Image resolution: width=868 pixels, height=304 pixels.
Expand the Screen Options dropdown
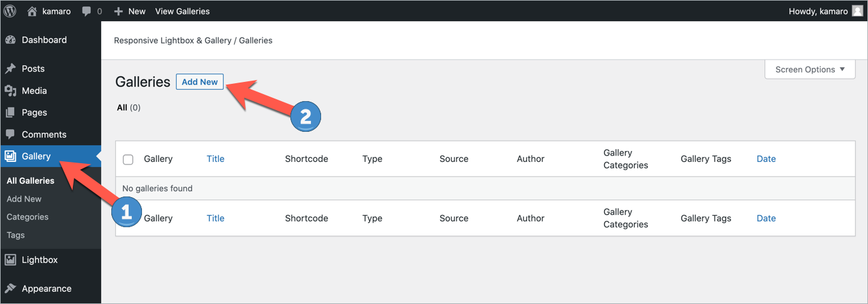coord(810,69)
